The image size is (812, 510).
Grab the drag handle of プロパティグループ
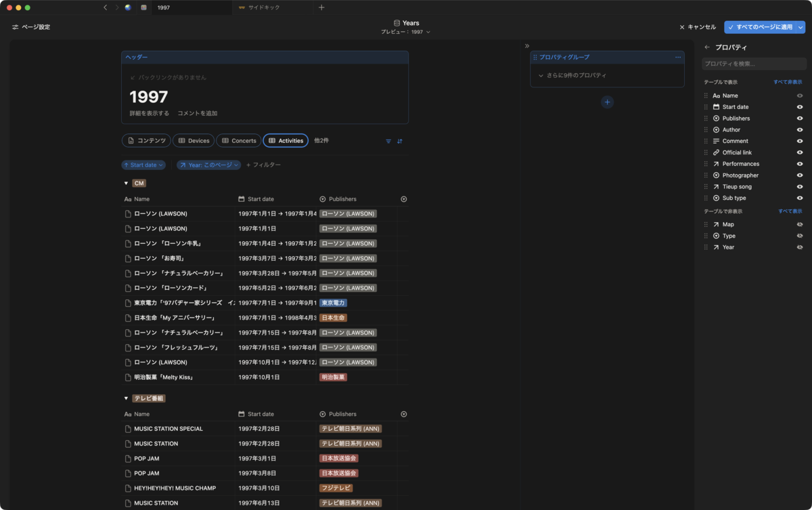point(535,58)
